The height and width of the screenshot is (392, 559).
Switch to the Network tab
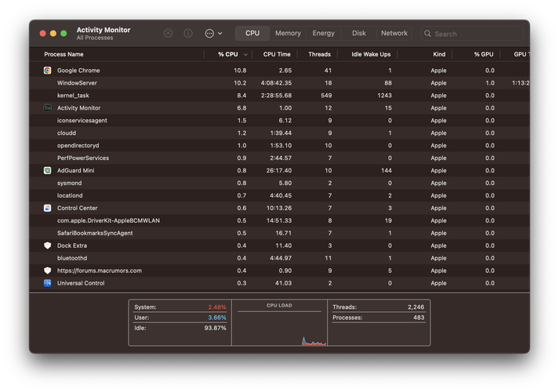click(x=394, y=33)
